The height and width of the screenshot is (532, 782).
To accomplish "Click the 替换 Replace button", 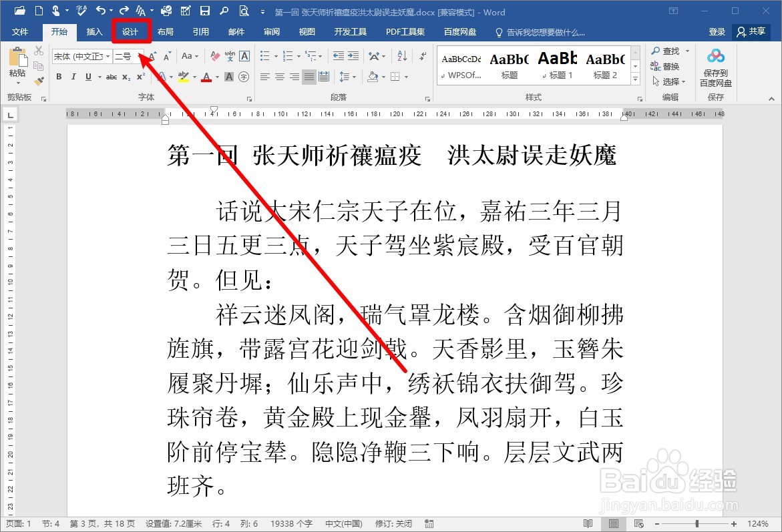I will point(665,66).
